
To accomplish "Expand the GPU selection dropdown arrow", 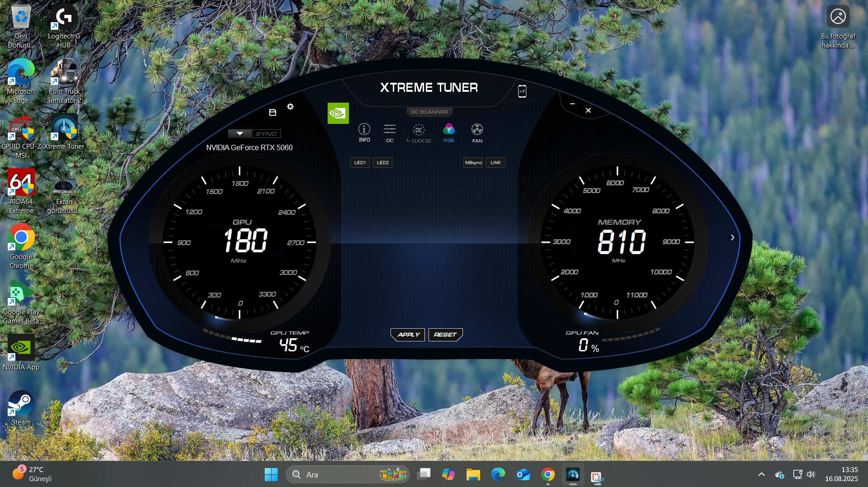I will point(240,133).
